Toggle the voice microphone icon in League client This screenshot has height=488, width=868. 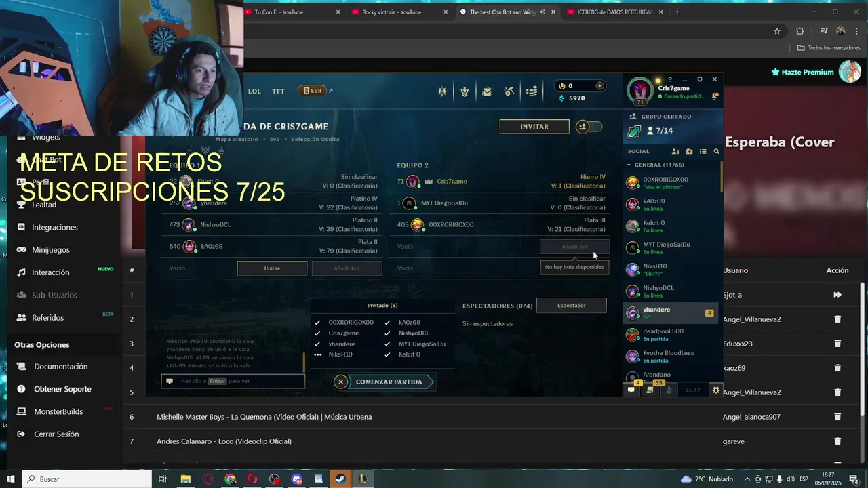[669, 390]
